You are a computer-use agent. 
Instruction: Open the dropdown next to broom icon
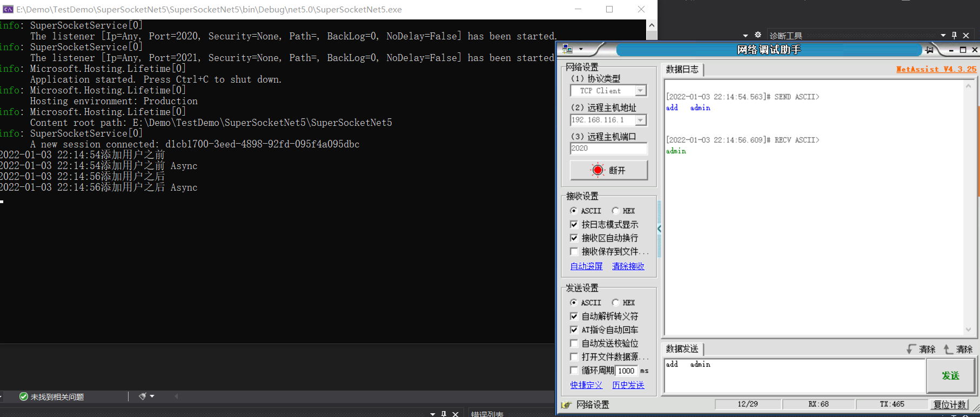152,396
